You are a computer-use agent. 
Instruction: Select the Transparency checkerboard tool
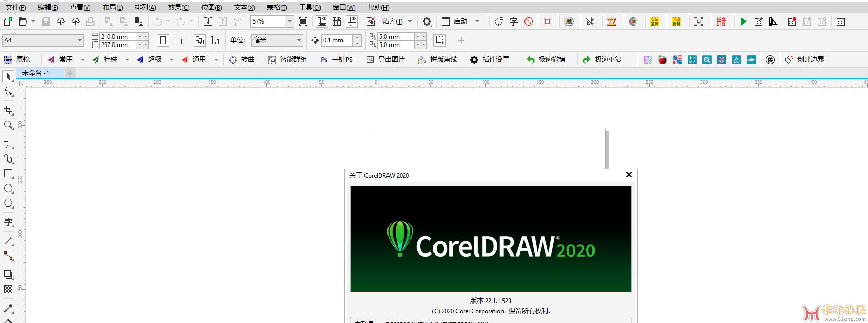pos(8,289)
